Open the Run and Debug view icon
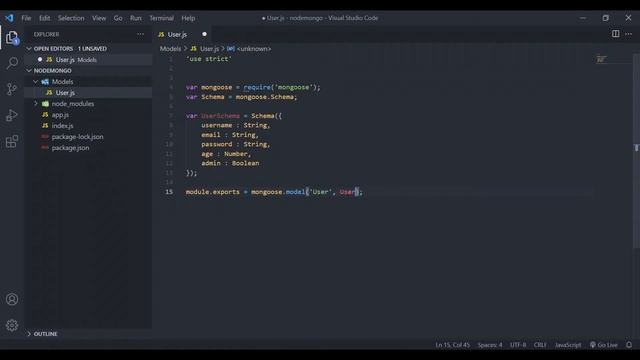Viewport: 640px width, 360px height. pos(12,115)
